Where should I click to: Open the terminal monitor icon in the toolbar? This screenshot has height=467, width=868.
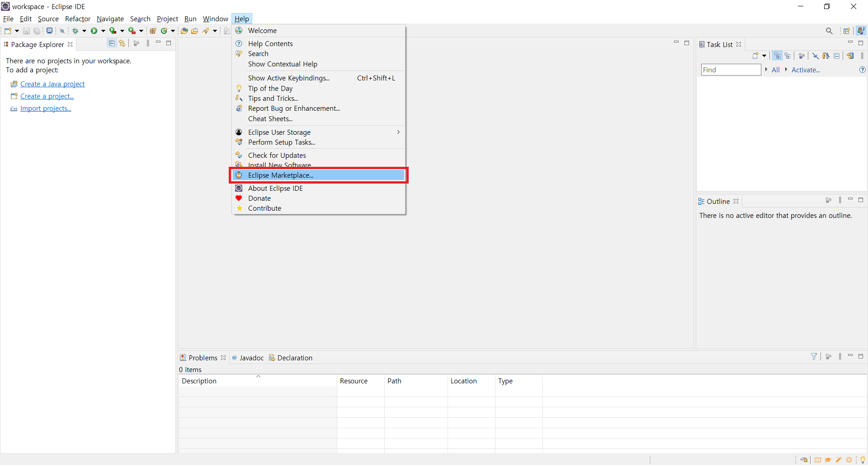pos(49,31)
